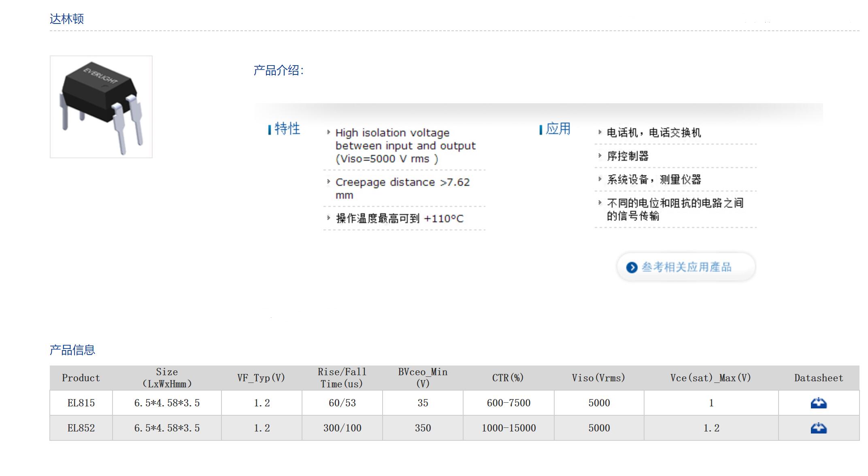The image size is (868, 476).
Task: Select the EL852 product cell
Action: click(x=81, y=428)
